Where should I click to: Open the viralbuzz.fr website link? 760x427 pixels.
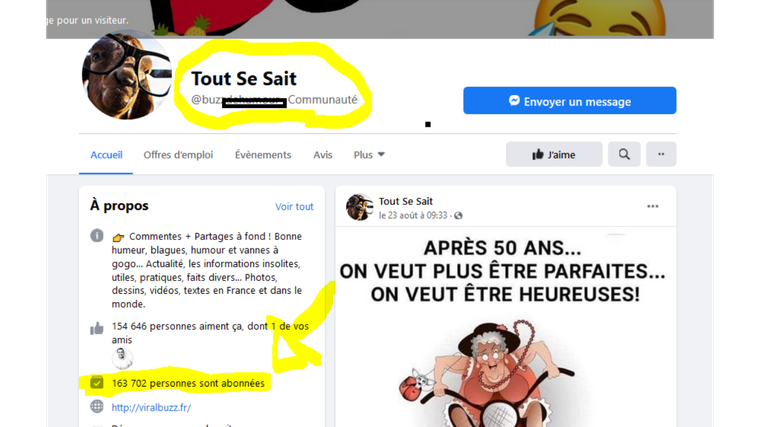click(x=151, y=408)
